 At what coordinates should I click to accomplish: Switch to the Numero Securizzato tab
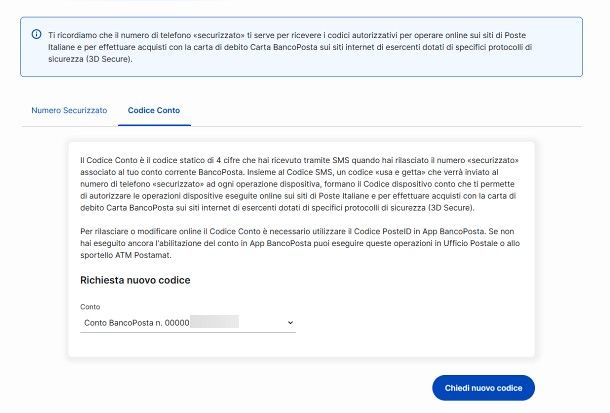(69, 109)
